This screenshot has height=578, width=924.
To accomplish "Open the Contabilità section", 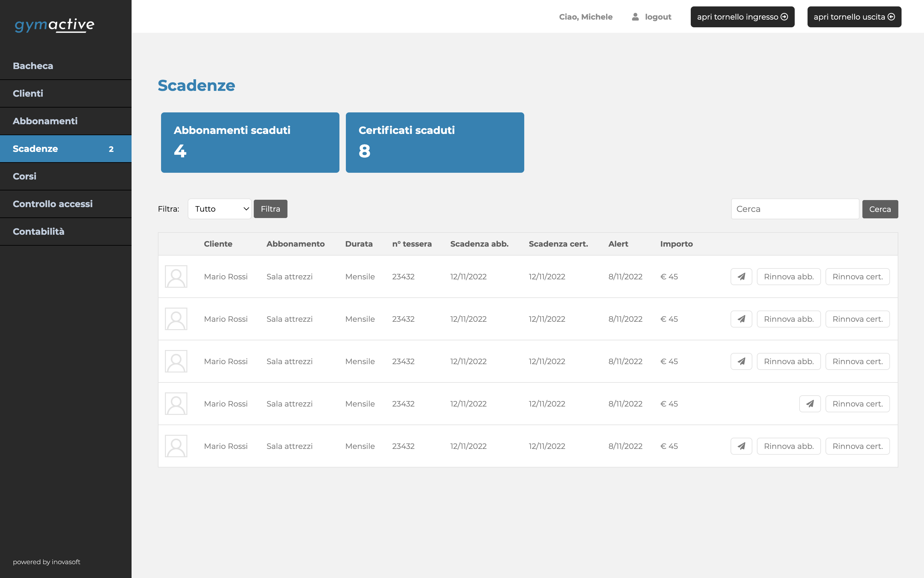I will click(66, 232).
